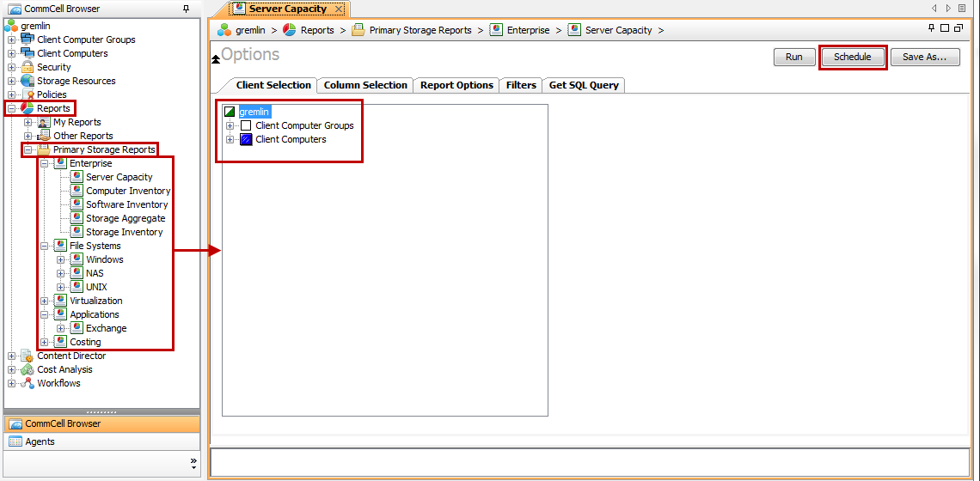This screenshot has height=481, width=980.
Task: Collapse the File Systems node
Action: [45, 246]
